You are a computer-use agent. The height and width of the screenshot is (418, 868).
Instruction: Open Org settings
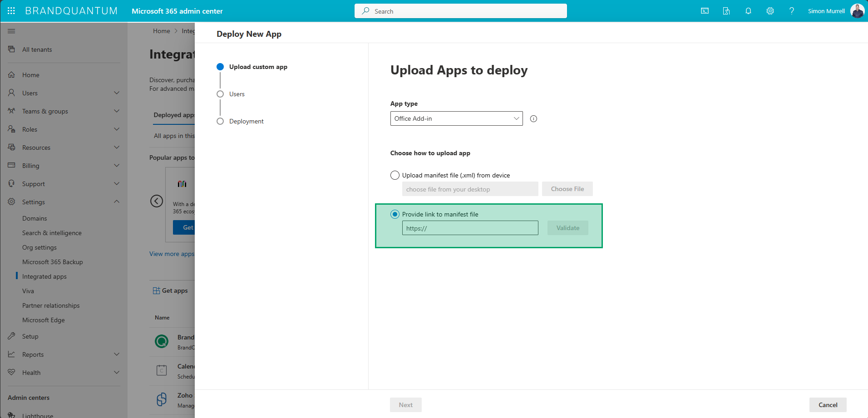point(39,247)
